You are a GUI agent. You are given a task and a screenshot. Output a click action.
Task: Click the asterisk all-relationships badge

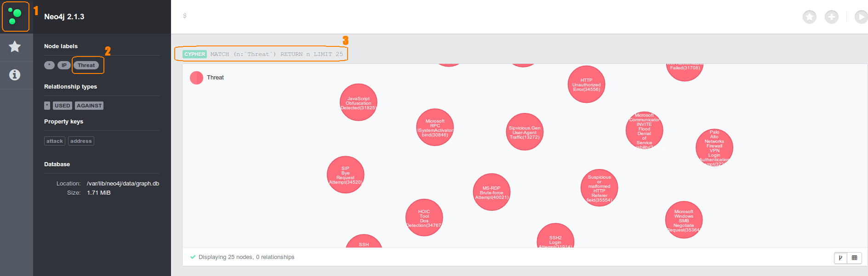47,106
